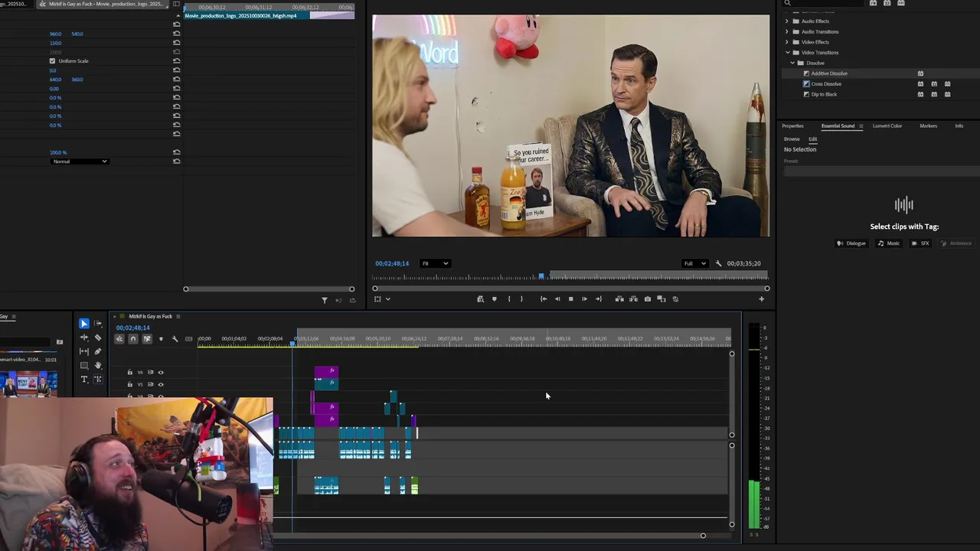Image resolution: width=980 pixels, height=551 pixels.
Task: Stop playback in Program Monitor
Action: pos(570,299)
